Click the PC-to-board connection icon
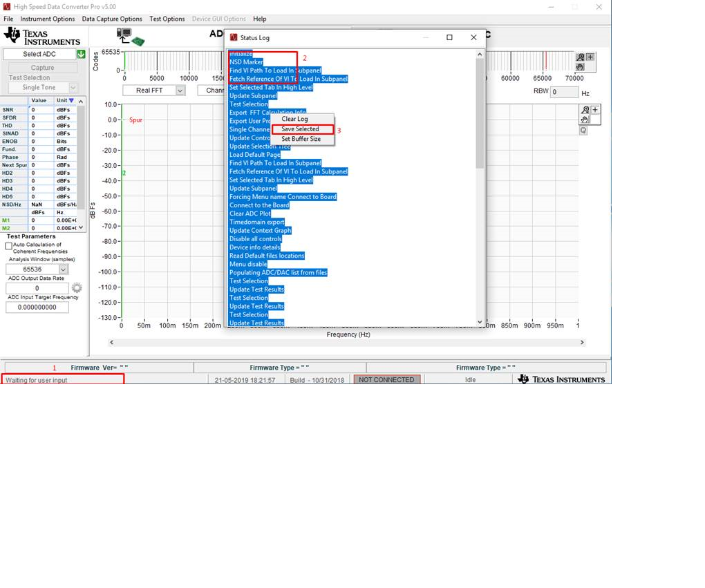The width and height of the screenshot is (705, 588). coord(131,37)
